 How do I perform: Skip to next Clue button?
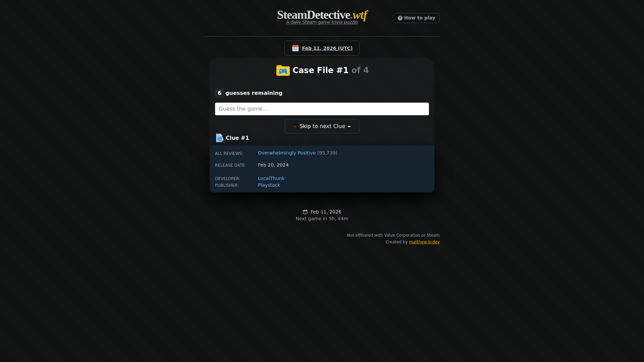[x=322, y=126]
